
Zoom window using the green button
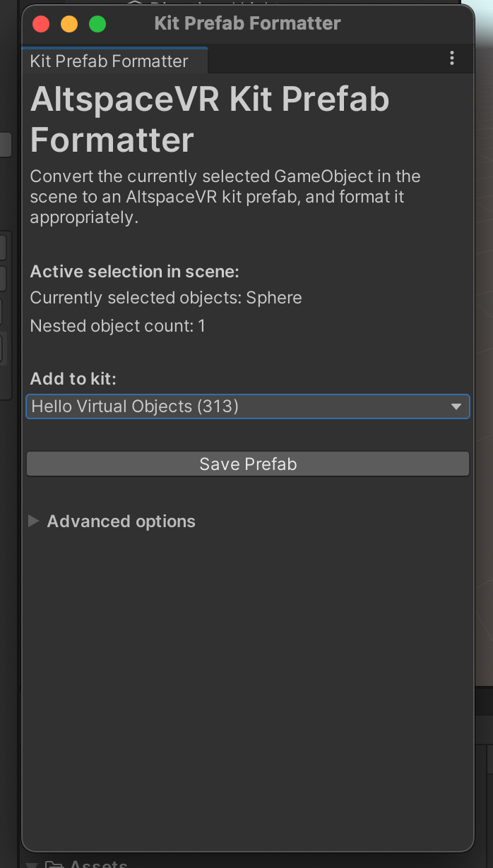[97, 24]
